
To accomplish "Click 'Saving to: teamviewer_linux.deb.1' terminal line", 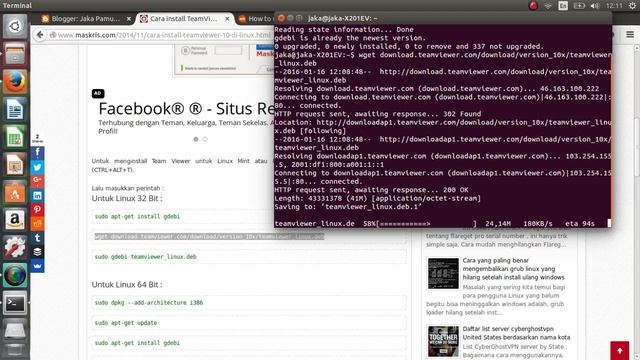I will [x=348, y=207].
